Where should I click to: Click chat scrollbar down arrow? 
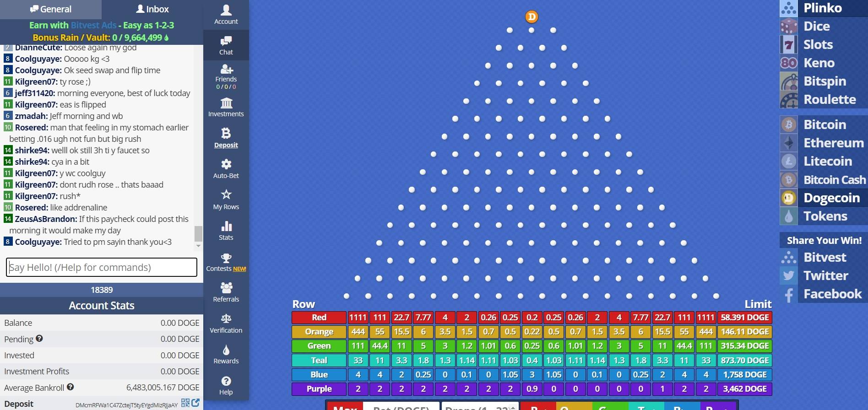(198, 246)
